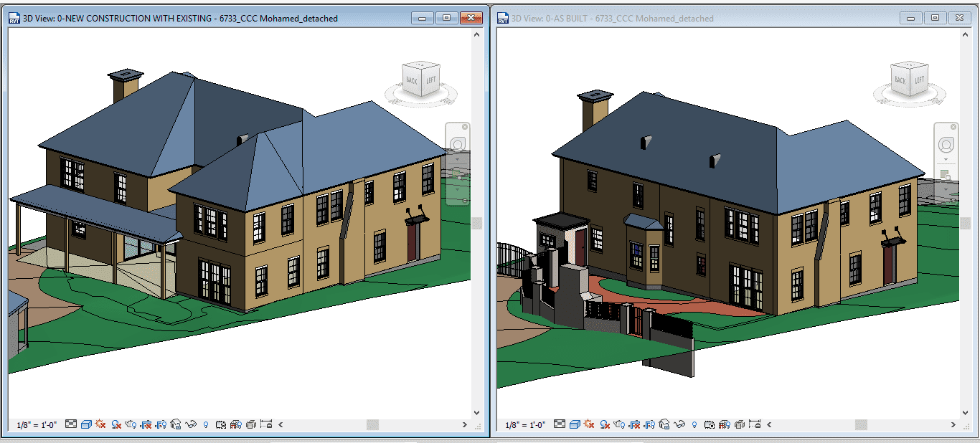Open the Full Navigation Wheel in As Built view
980x443 pixels.
point(946,145)
